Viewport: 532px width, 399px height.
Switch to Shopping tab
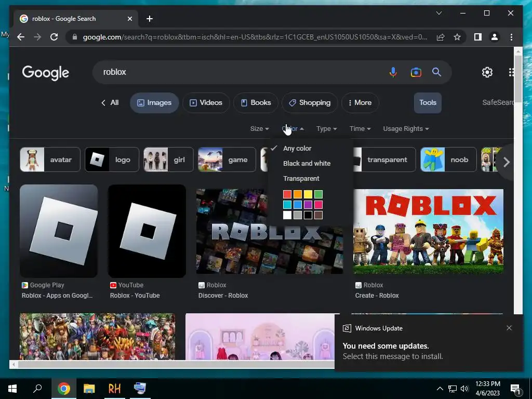[310, 102]
